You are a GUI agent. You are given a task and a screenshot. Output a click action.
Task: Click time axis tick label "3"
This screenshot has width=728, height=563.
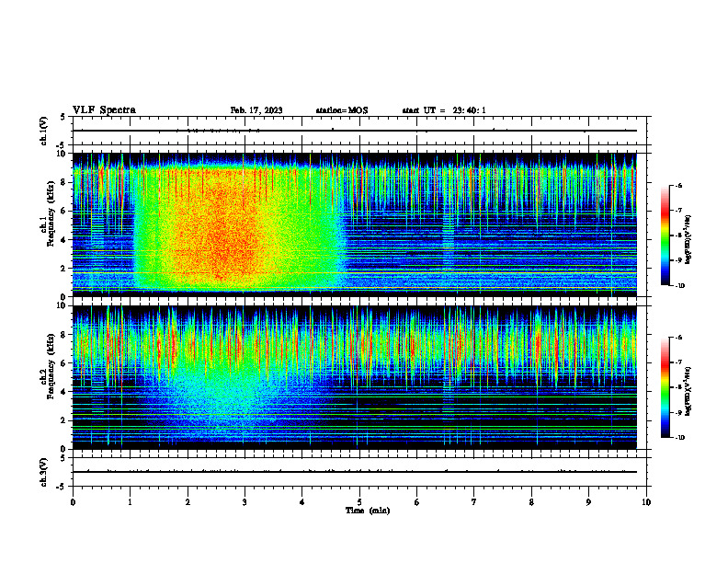click(x=245, y=502)
